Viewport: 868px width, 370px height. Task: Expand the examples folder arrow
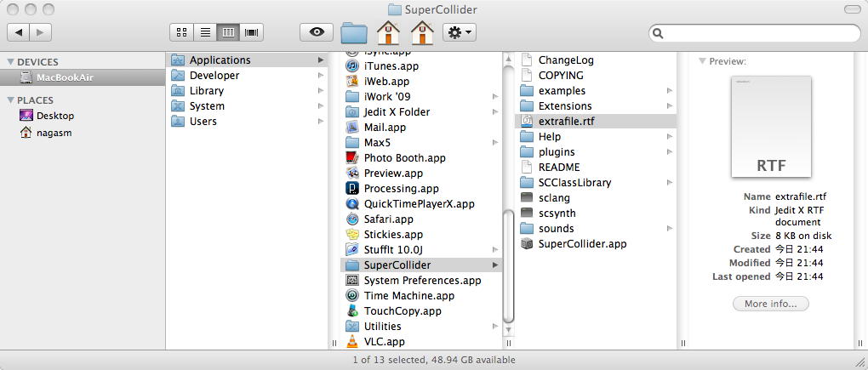[x=669, y=91]
